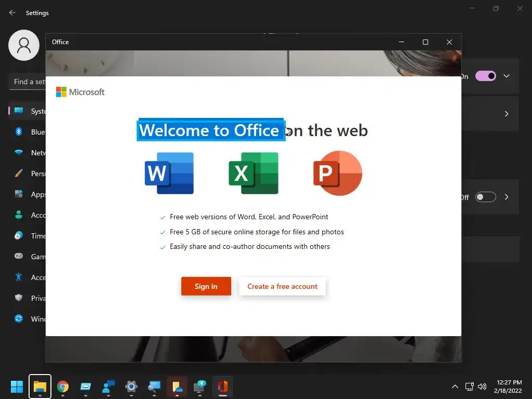
Task: Click the user avatar in Settings
Action: (x=24, y=45)
